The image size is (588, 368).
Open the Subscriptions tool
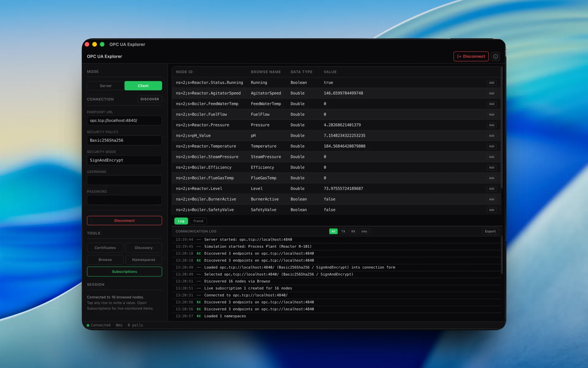124,272
